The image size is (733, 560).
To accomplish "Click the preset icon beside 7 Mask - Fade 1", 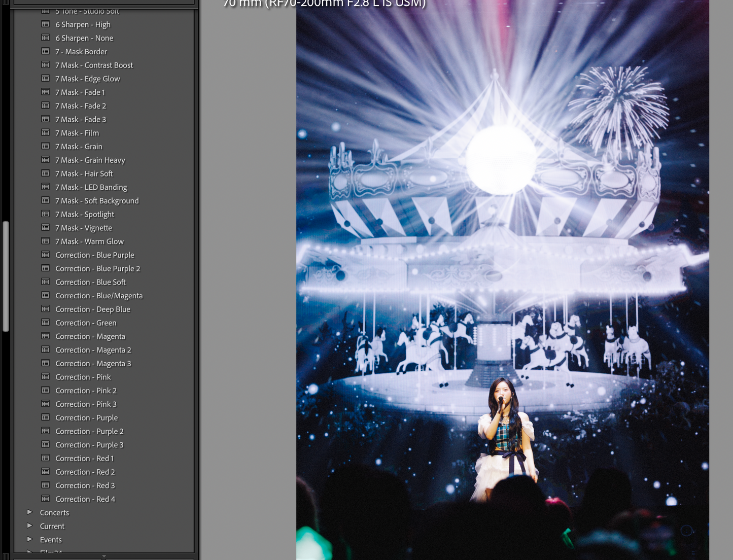I will 46,92.
